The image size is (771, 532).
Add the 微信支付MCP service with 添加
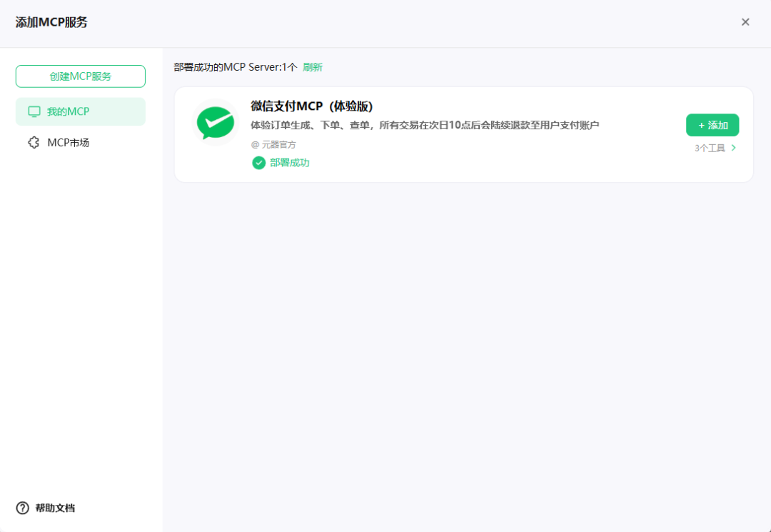click(x=712, y=126)
